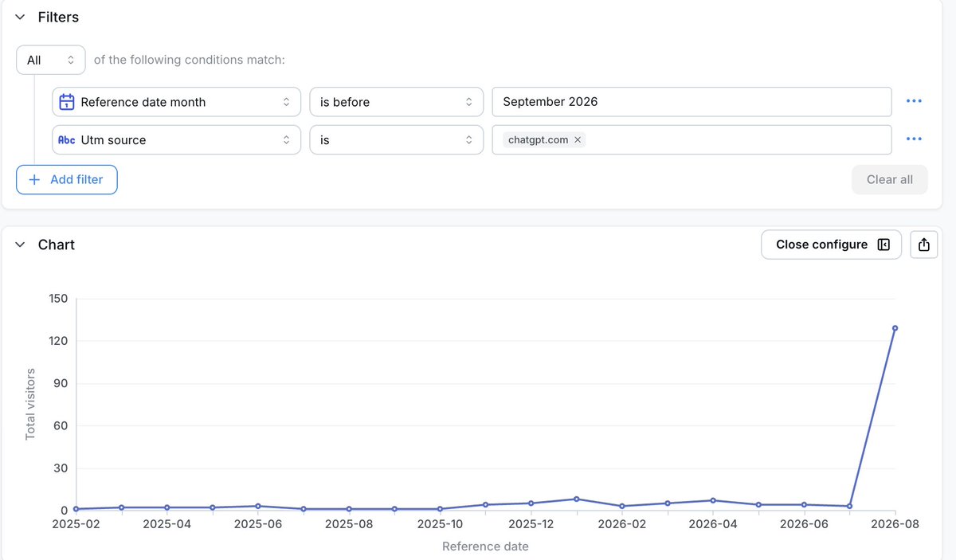This screenshot has width=956, height=560.
Task: Click the 2026-08 axis label
Action: tap(895, 525)
